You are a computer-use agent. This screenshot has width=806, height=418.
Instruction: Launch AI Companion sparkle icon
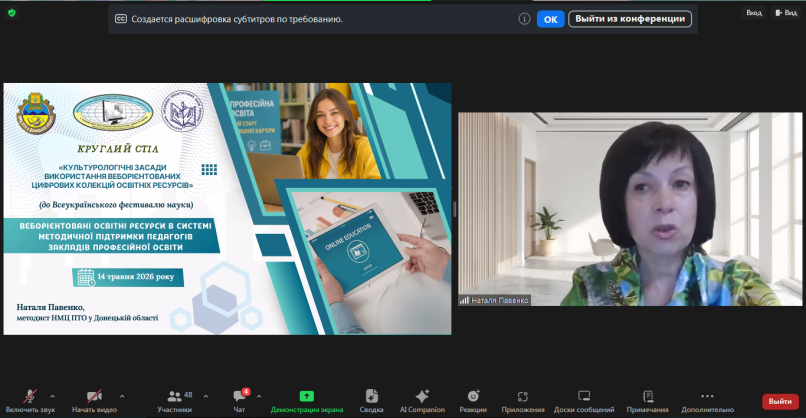[x=422, y=396]
